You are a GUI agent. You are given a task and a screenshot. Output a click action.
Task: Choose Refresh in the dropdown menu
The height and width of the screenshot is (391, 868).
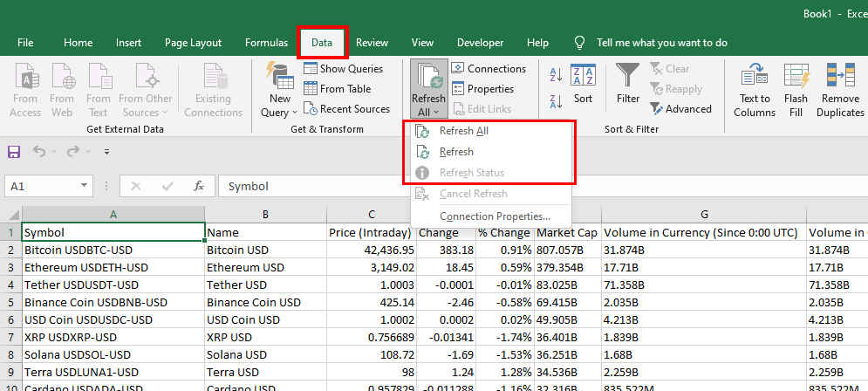490,152
